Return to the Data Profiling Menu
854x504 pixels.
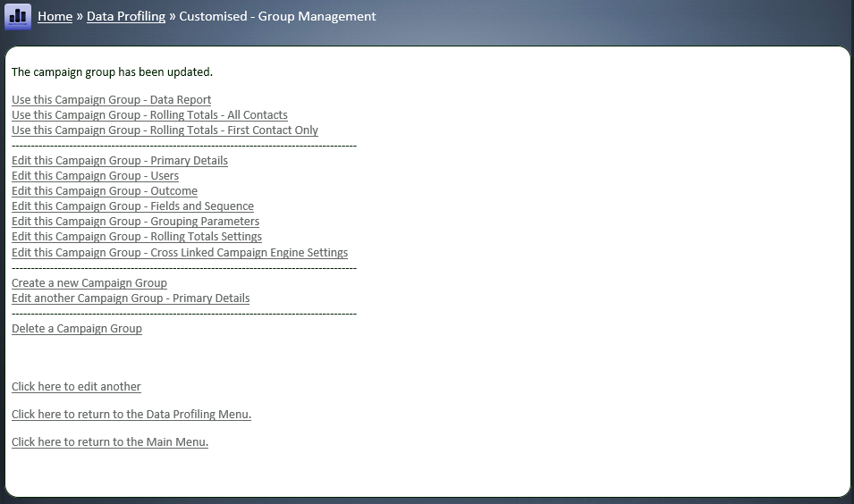pos(131,415)
